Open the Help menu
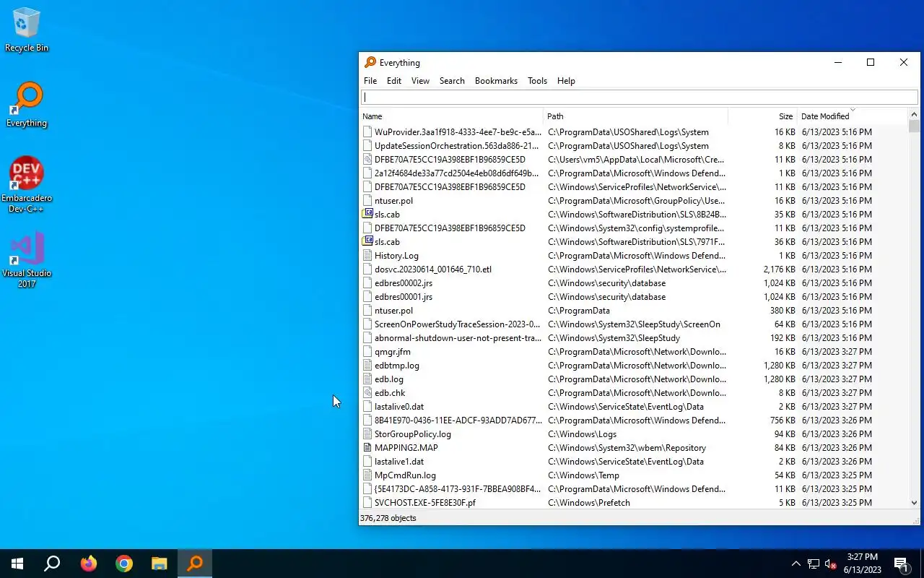The height and width of the screenshot is (578, 924). (566, 81)
